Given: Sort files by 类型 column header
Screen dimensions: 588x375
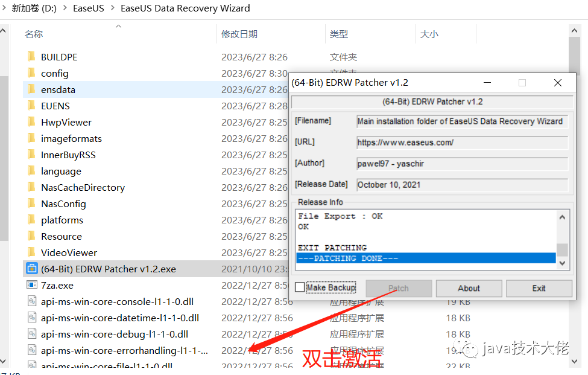Looking at the screenshot, I should [338, 34].
